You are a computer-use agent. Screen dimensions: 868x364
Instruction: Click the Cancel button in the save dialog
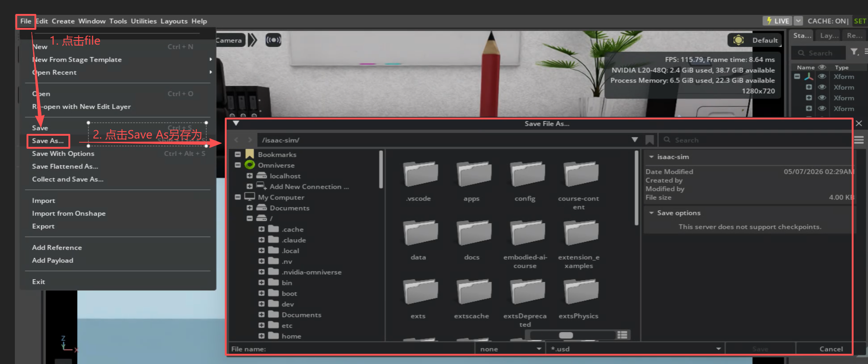pyautogui.click(x=831, y=349)
